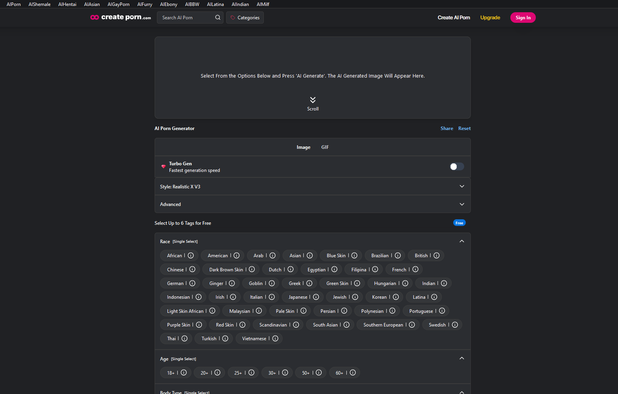Click the info icon beside French tag
618x394 pixels.
click(x=415, y=269)
